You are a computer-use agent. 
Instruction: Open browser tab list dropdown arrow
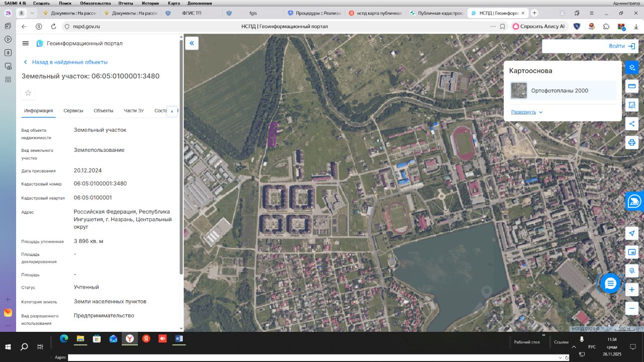pyautogui.click(x=33, y=13)
